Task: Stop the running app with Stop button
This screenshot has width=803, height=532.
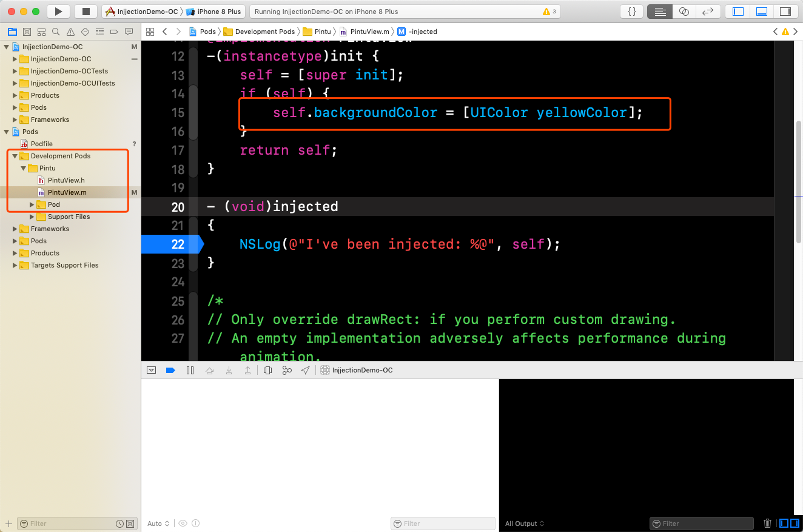Action: pos(86,12)
